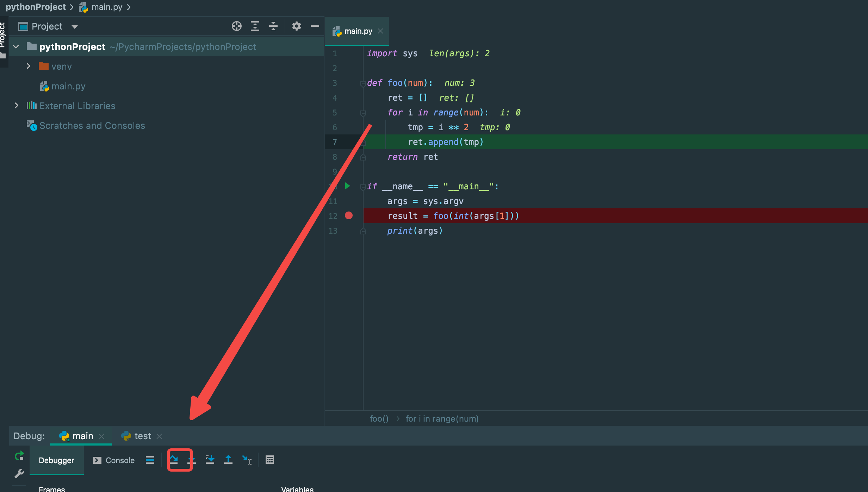Image resolution: width=868 pixels, height=492 pixels.
Task: Click 'ret = []' code on line 4
Action: [x=407, y=98]
